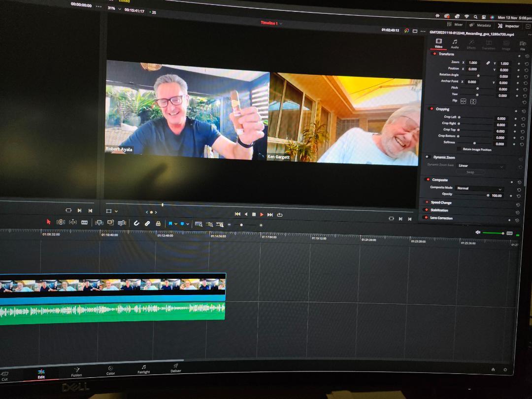Screen dimensions: 532x399
Task: Tick the Retain Image Position checkbox
Action: (460, 149)
